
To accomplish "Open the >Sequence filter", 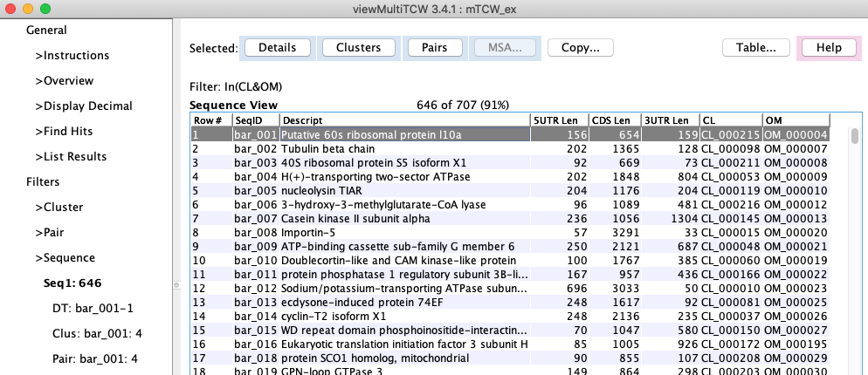I will tap(64, 258).
